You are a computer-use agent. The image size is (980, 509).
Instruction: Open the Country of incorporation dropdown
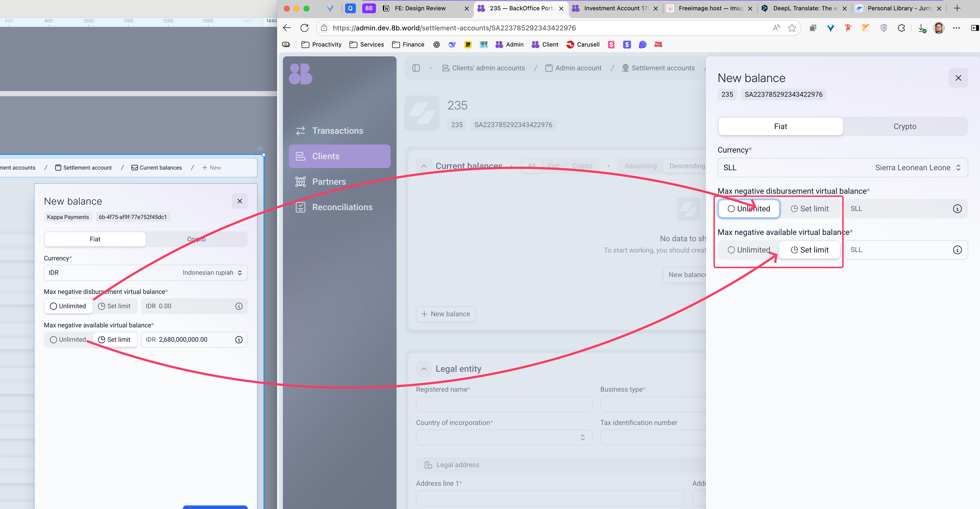coord(504,437)
